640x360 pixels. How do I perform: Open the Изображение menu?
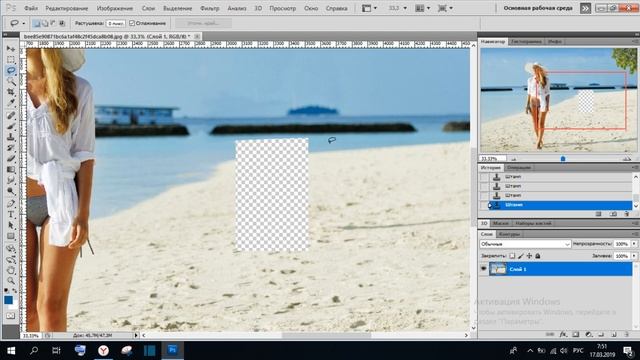(x=115, y=8)
